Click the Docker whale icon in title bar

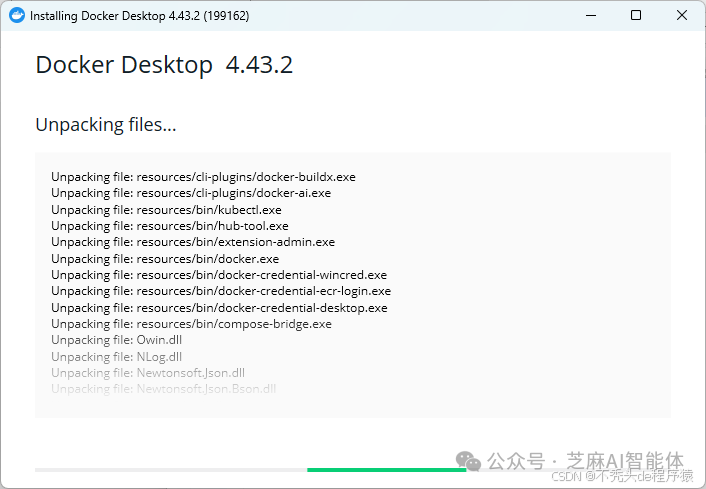[x=17, y=15]
